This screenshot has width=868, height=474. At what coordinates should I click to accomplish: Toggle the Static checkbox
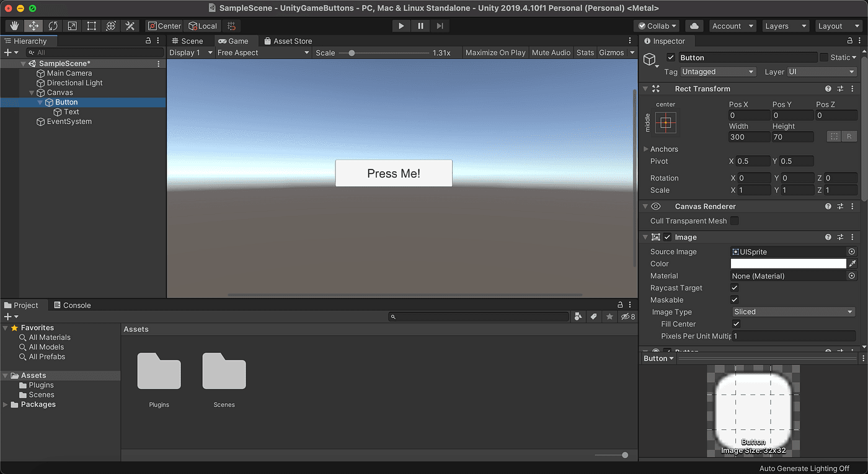click(824, 57)
